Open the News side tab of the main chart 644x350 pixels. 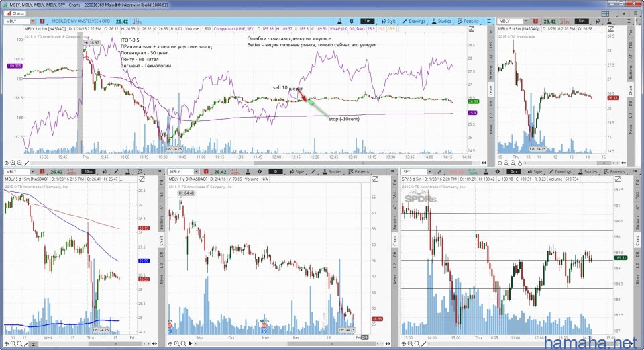(491, 130)
